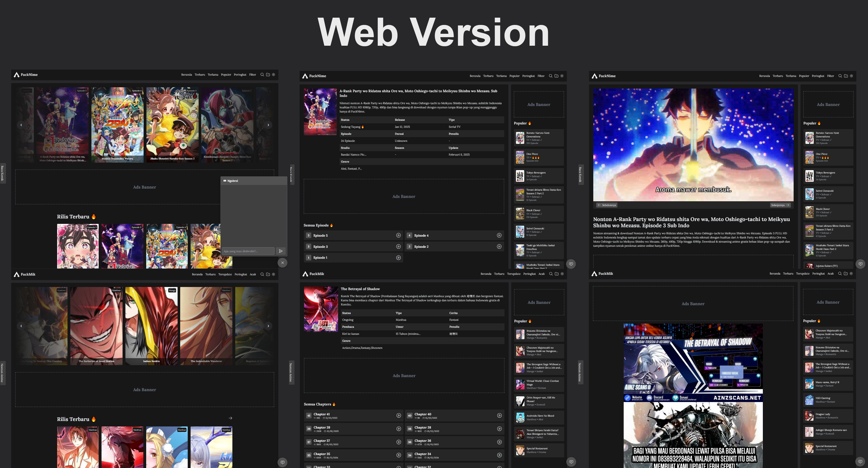Click arrow beside Rilis Terbaru on FuckMik homepage
Viewport: 868px width, 468px height.
pos(231,418)
